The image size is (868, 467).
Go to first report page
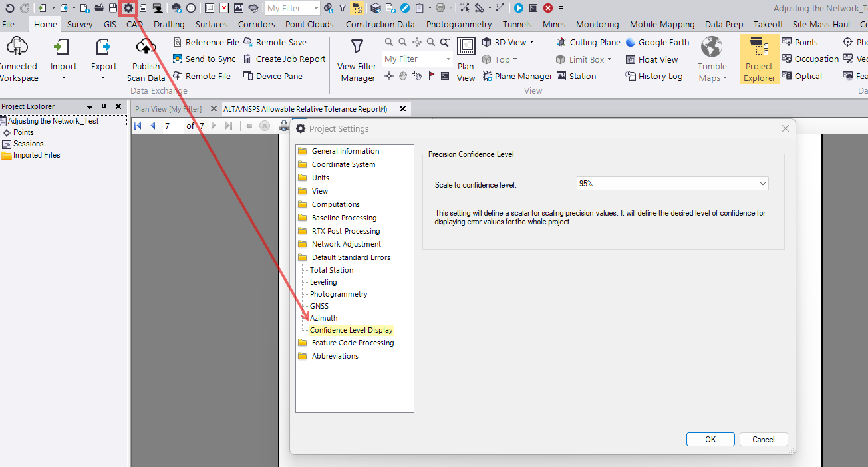[138, 126]
